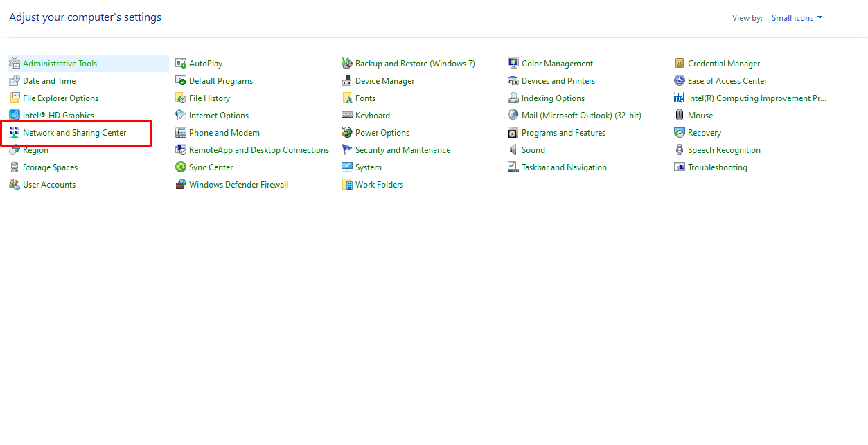The image size is (868, 445).
Task: Open the Device Manager icon
Action: tap(346, 80)
